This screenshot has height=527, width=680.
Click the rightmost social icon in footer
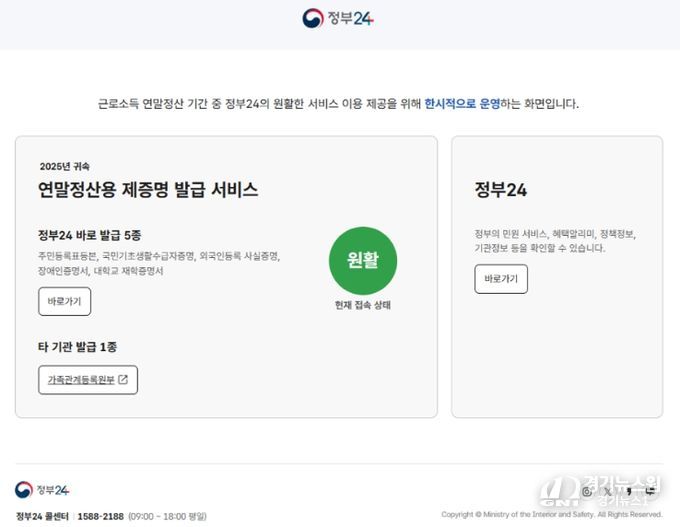pos(650,491)
